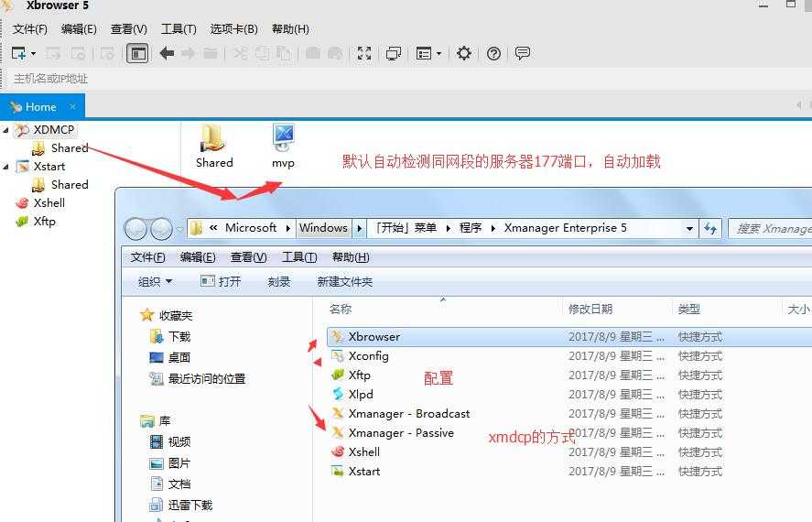Select Xstart in the tree
812x522 pixels.
pos(49,167)
